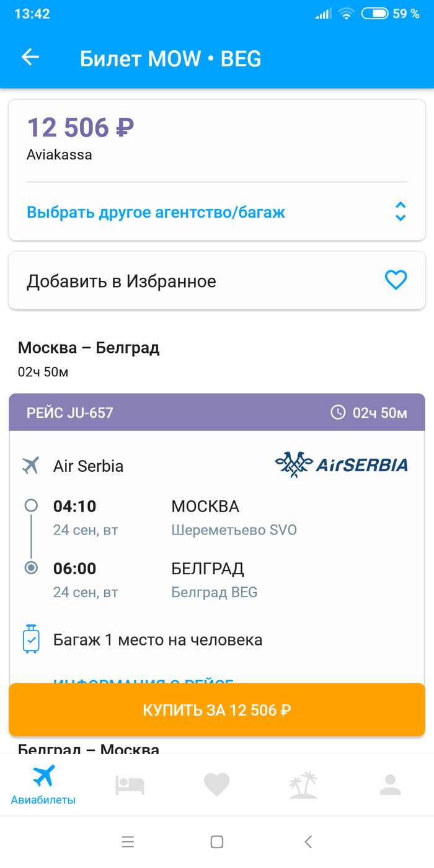Viewport: 434px width, 868px height.
Task: Switch to the hotels bed tab
Action: pos(130,785)
